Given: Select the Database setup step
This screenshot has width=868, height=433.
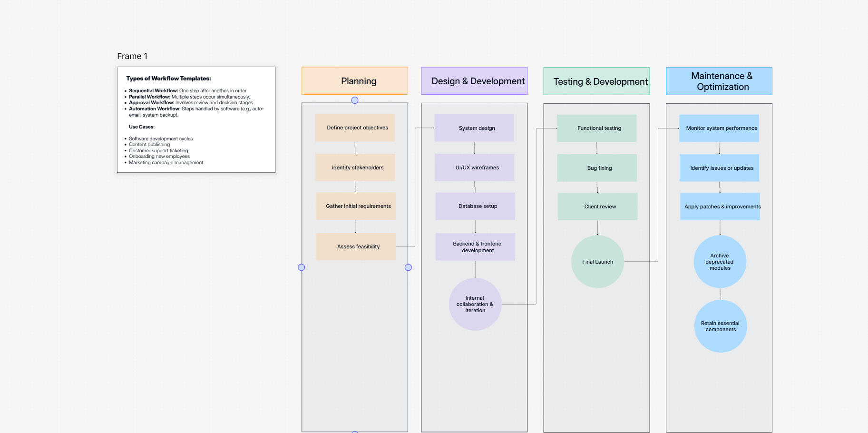Looking at the screenshot, I should [x=475, y=206].
